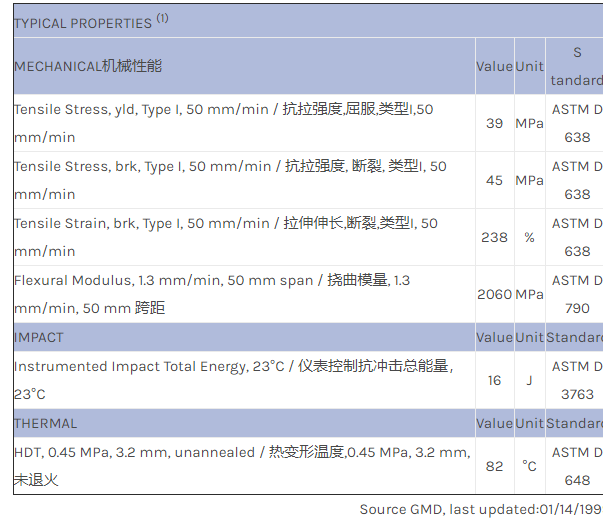The width and height of the screenshot is (603, 526).
Task: Select the Tensile Stress yld property description
Action: click(223, 123)
